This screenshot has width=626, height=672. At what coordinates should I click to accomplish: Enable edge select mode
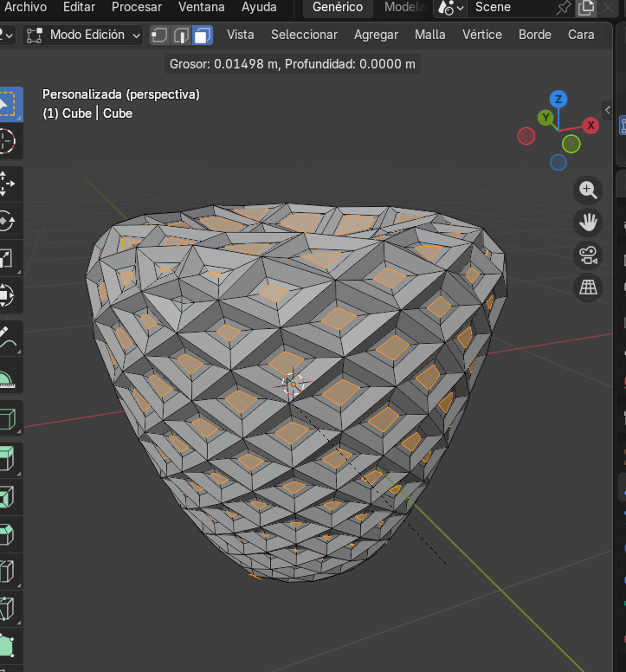(x=181, y=35)
